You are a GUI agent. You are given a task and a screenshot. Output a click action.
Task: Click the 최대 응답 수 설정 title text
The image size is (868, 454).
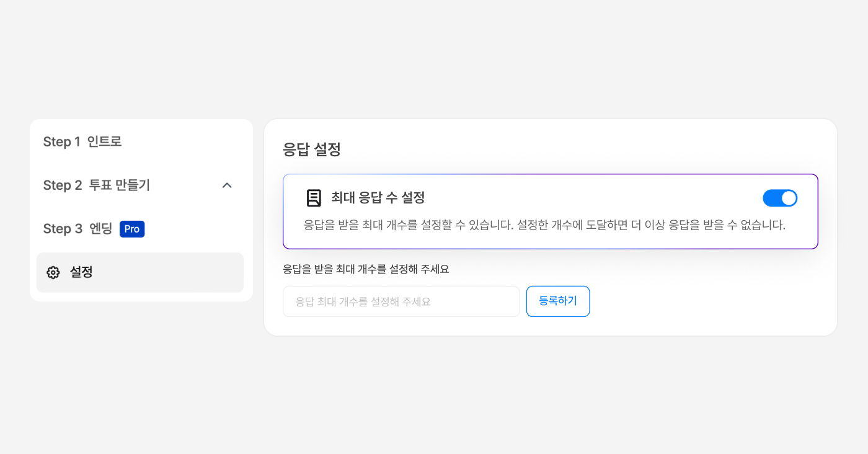[x=378, y=198]
